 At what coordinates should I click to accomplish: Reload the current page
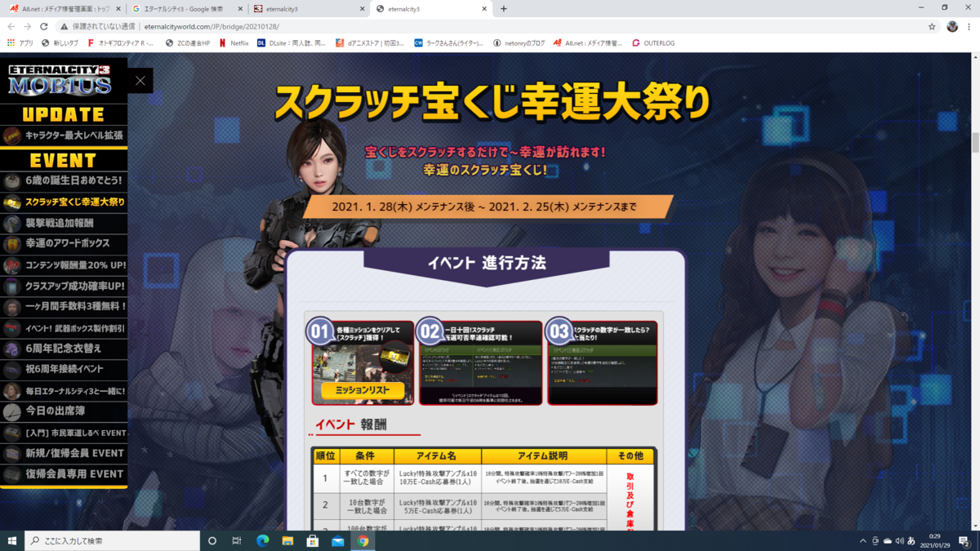(43, 26)
